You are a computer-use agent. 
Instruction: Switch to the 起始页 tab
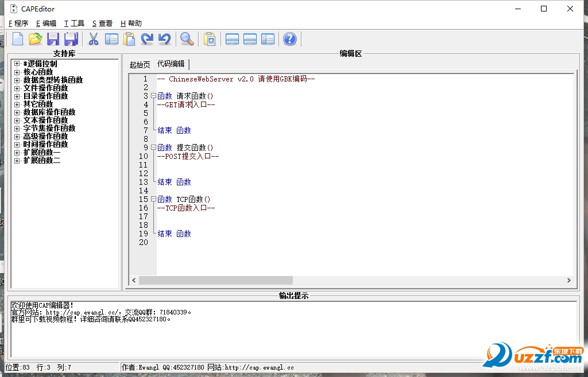[x=140, y=65]
